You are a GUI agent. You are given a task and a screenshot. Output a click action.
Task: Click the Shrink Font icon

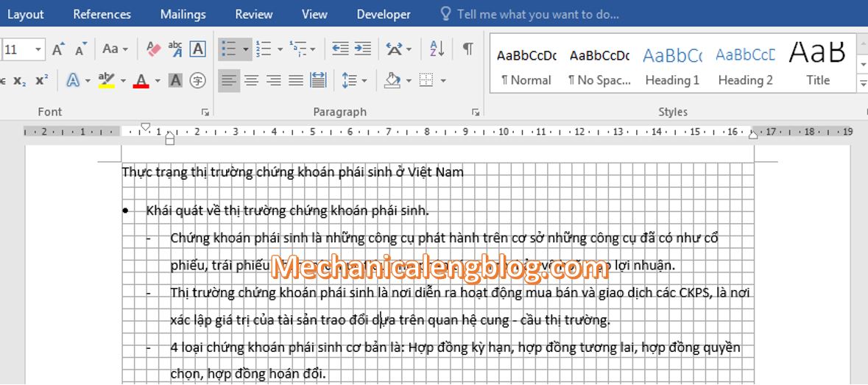point(81,49)
